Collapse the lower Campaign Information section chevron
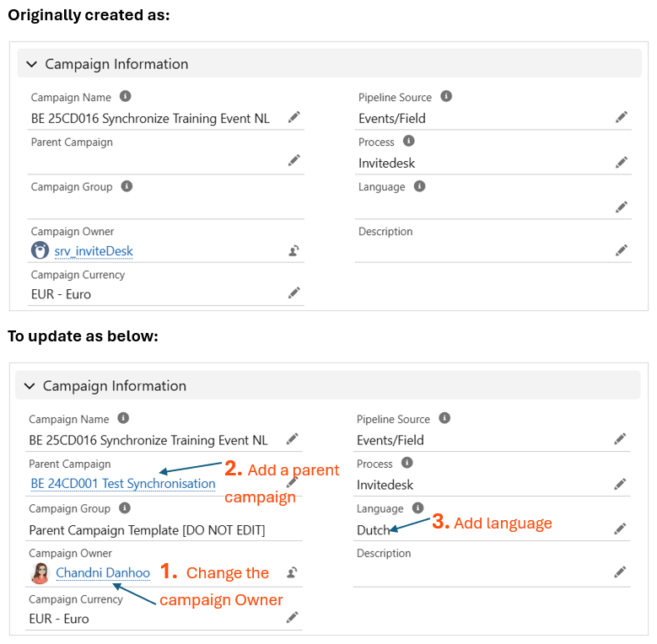This screenshot has width=657, height=644. coord(30,386)
